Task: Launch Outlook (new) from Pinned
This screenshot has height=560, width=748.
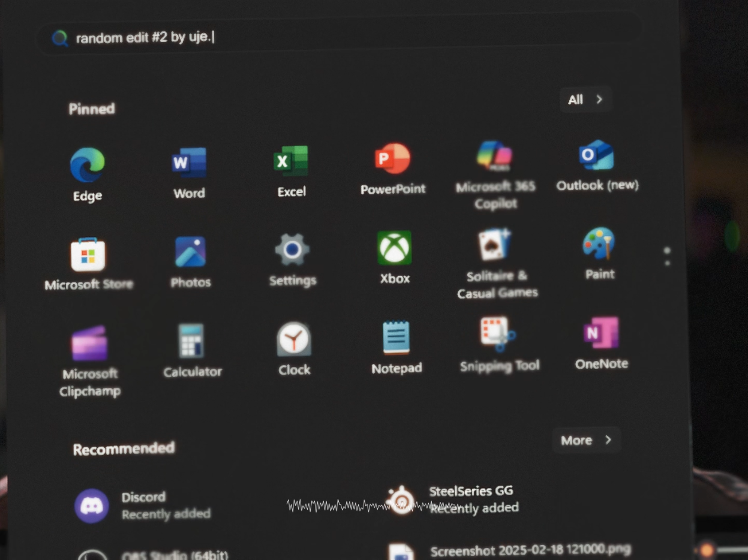Action: point(597,165)
